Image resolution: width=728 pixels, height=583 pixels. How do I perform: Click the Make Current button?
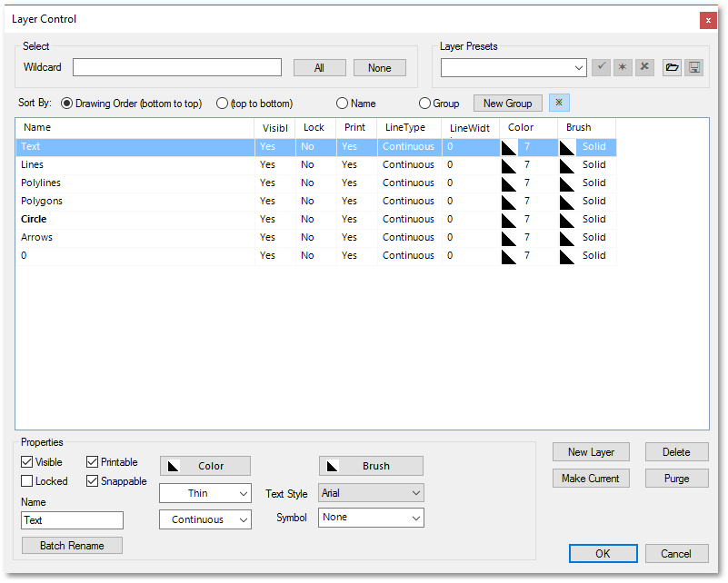pos(591,479)
